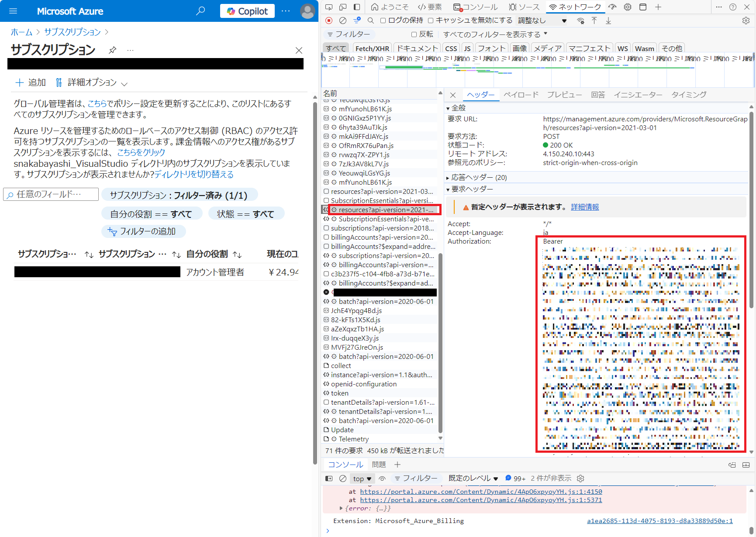This screenshot has width=756, height=537.
Task: Pin the サブスクリプション blade
Action: pos(113,50)
